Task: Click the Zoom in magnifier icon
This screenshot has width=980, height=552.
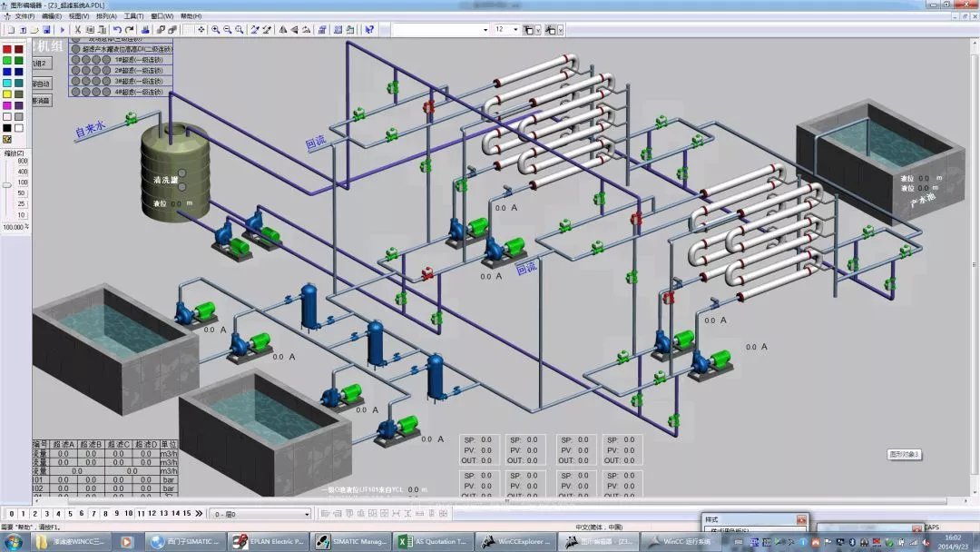Action: point(215,30)
